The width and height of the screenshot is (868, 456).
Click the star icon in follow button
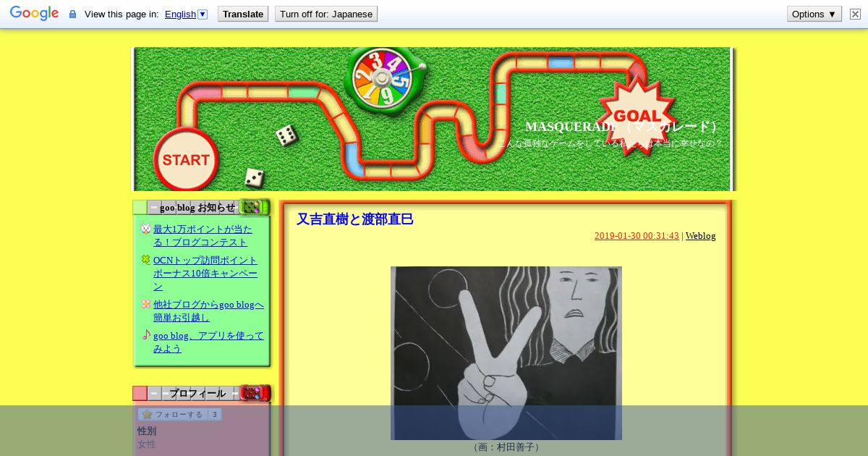147,415
